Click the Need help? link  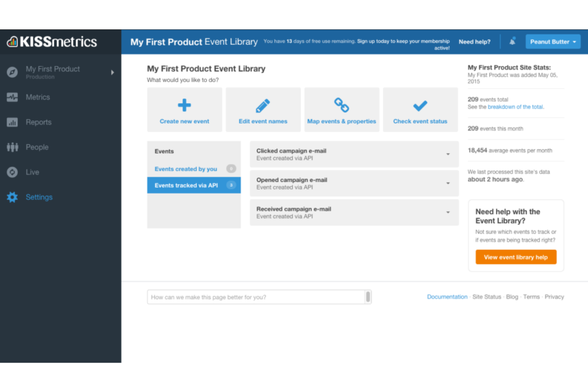pyautogui.click(x=474, y=42)
